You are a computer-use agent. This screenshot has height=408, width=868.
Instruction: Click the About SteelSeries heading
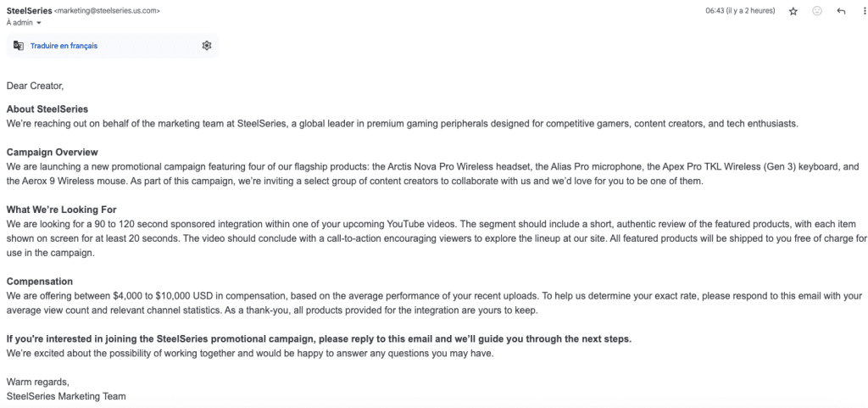47,109
